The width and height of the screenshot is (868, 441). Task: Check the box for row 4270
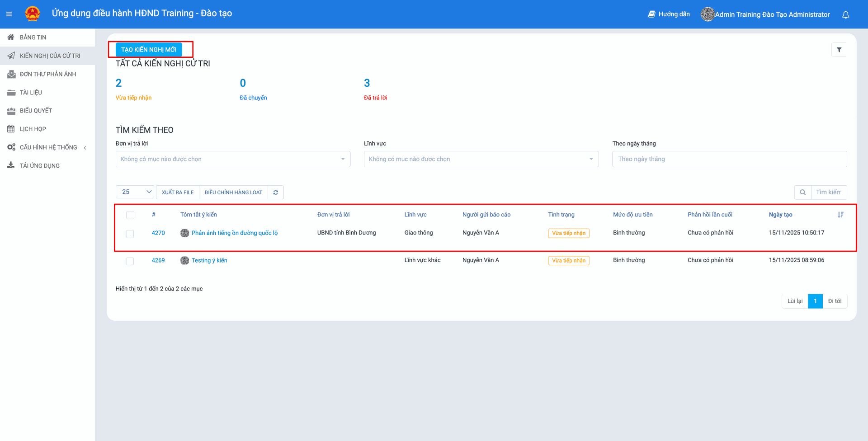130,234
